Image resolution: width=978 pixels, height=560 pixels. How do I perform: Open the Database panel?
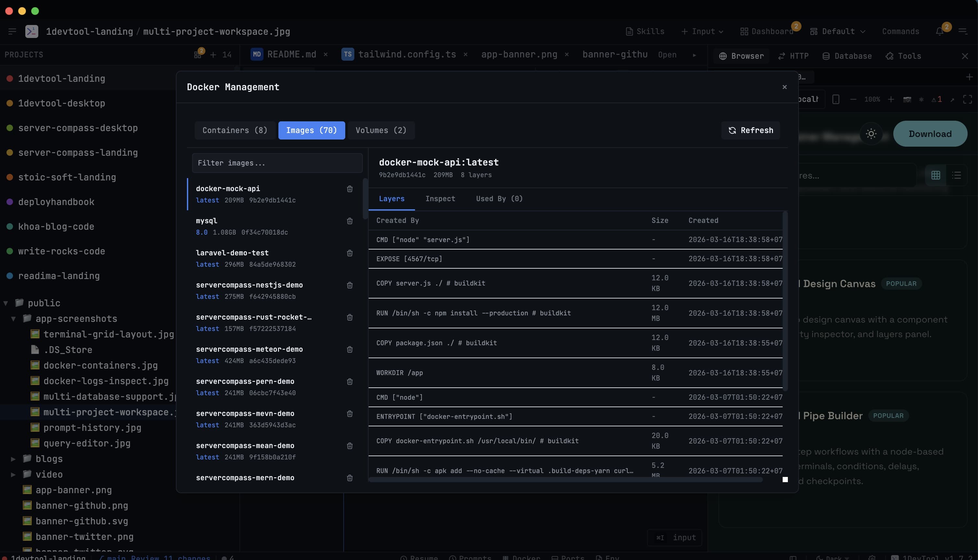[x=847, y=56]
